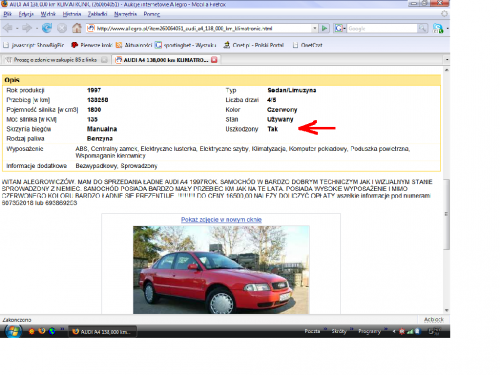The width and height of the screenshot is (500, 375).
Task: Open the search engine selector dropdown
Action: pos(340,28)
